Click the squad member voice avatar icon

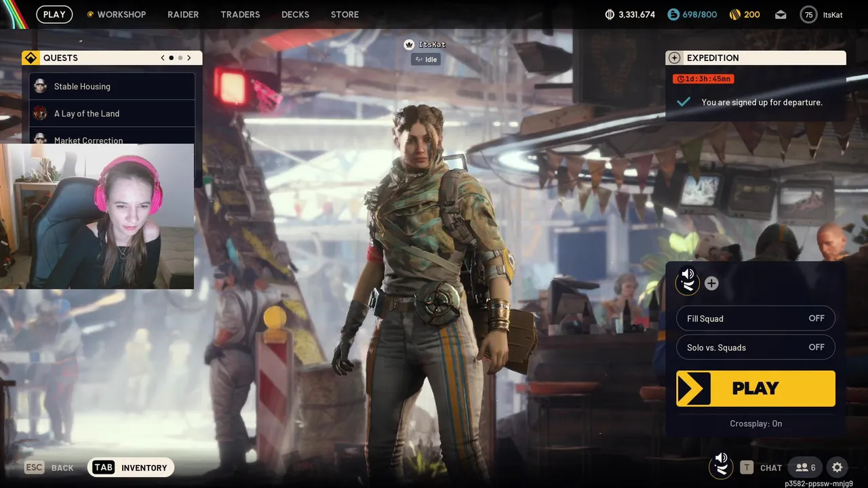688,281
